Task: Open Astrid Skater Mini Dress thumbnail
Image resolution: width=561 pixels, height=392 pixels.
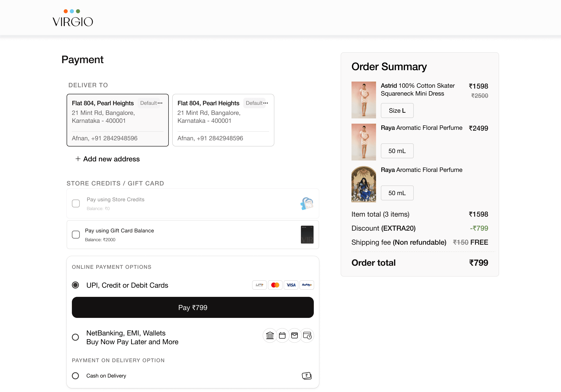Action: click(364, 100)
